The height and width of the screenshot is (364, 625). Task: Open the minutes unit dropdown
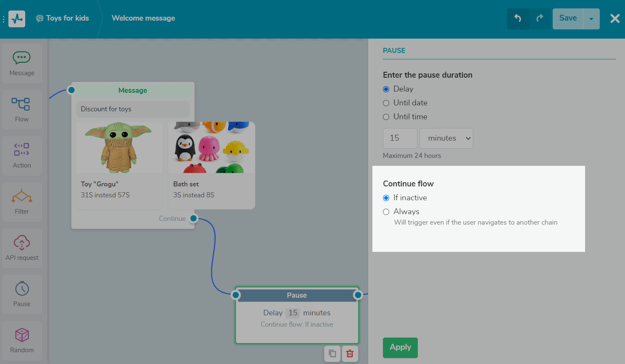point(446,138)
